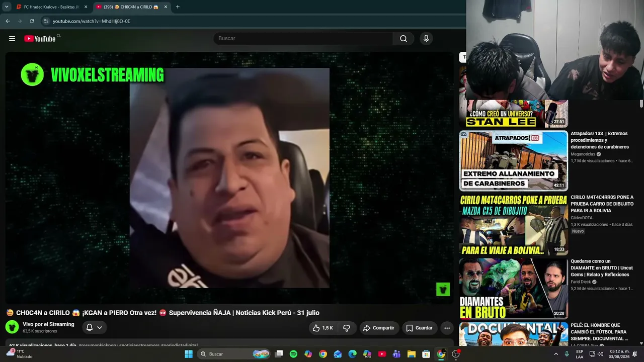Open Microsoft Teams from the taskbar
Image resolution: width=644 pixels, height=362 pixels.
pos(396,354)
